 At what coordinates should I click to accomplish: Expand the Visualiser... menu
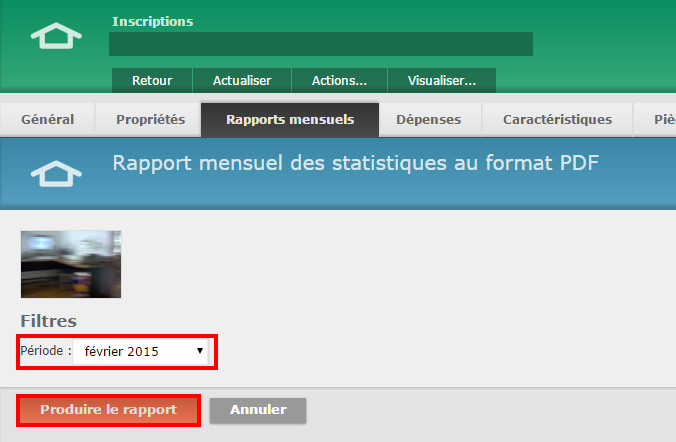click(442, 81)
